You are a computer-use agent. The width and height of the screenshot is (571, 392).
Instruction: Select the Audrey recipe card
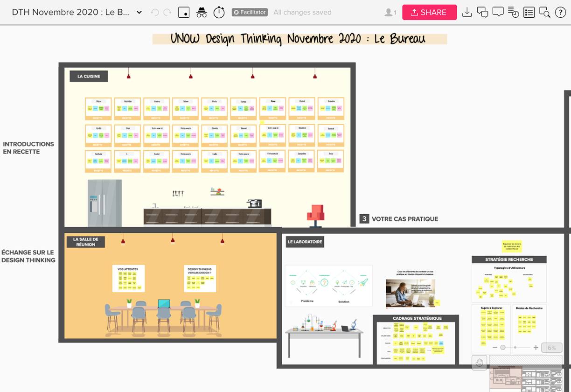point(157,109)
